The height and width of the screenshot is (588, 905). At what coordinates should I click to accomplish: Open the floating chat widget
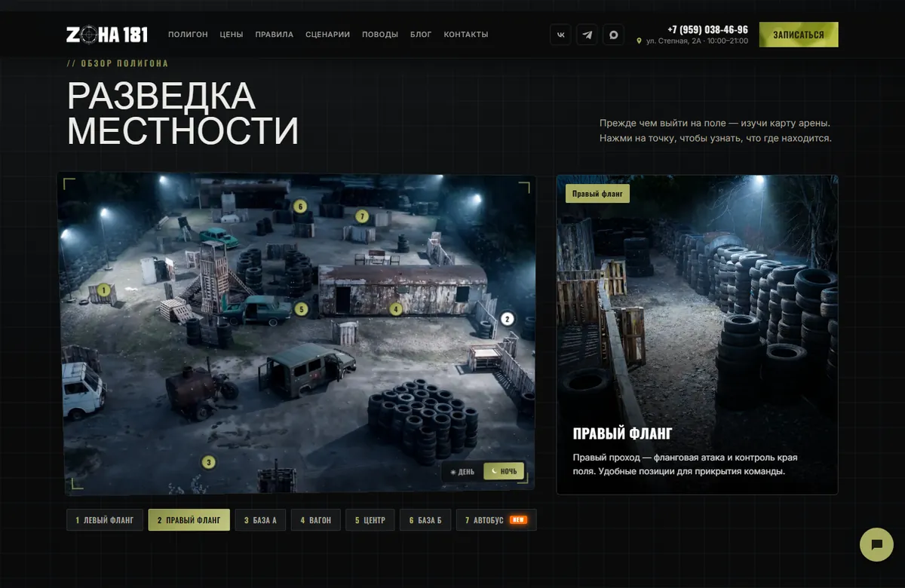tap(876, 544)
